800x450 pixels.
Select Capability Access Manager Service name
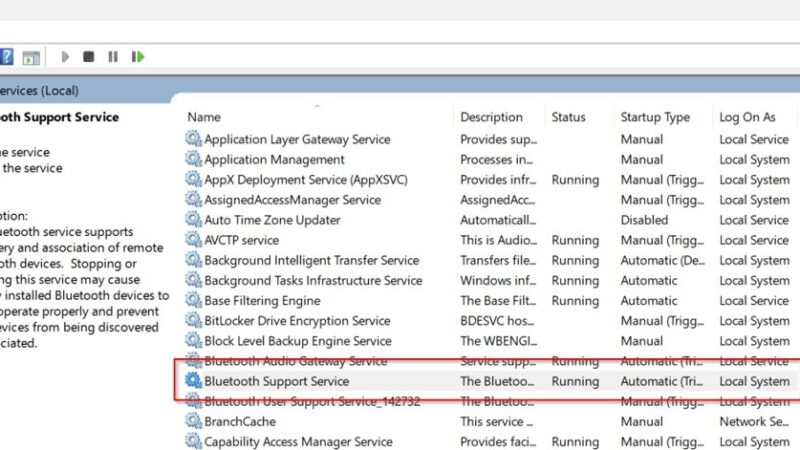click(298, 442)
